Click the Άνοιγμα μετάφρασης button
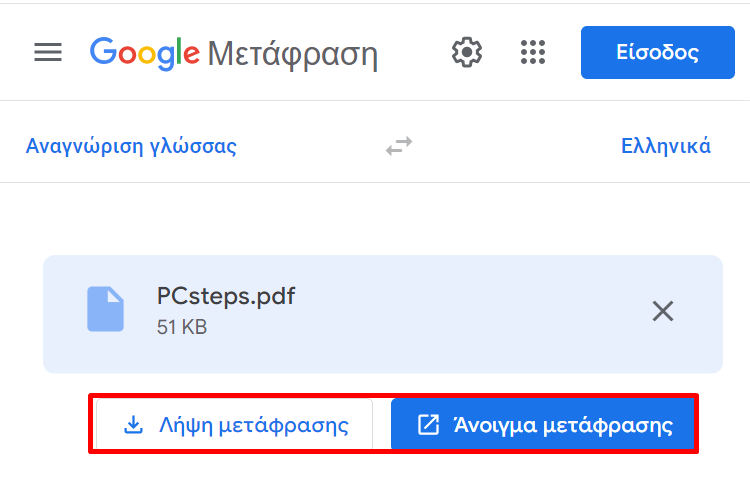750x500 pixels. (x=542, y=424)
